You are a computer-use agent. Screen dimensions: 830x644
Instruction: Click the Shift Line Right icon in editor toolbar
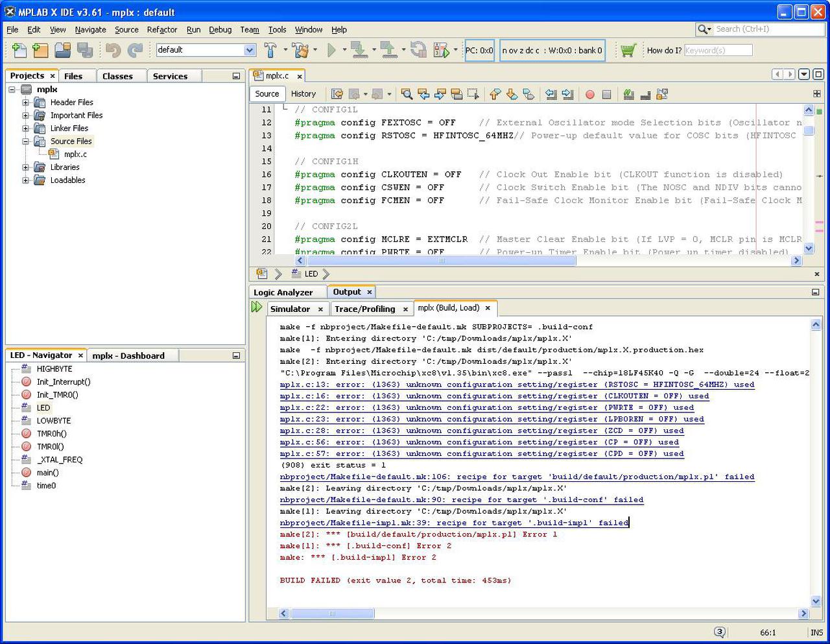[x=567, y=94]
